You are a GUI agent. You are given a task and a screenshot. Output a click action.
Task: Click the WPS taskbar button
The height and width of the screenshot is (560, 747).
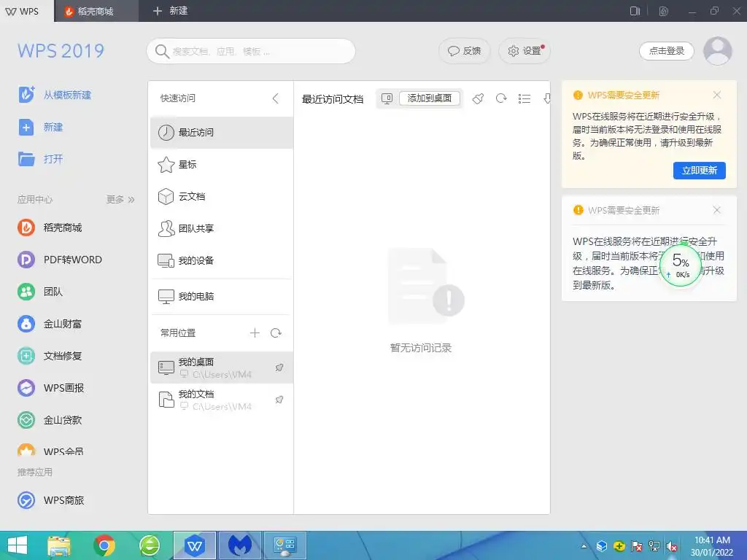[194, 545]
